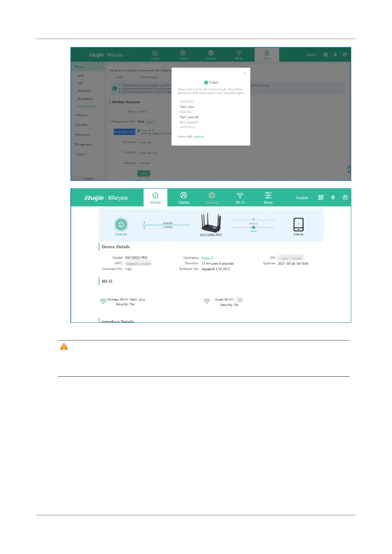This screenshot has width=392, height=554.
Task: Click green Finish checkmark icon in dialog
Action: (206, 83)
